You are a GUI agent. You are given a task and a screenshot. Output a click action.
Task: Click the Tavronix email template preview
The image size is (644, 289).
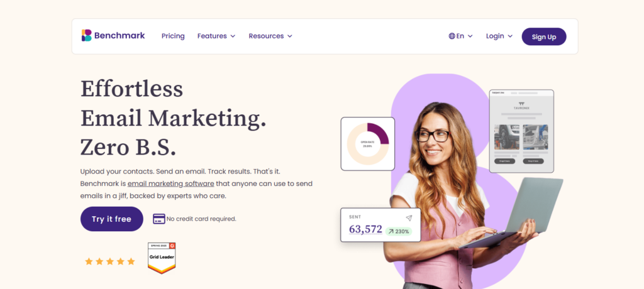[x=521, y=131]
